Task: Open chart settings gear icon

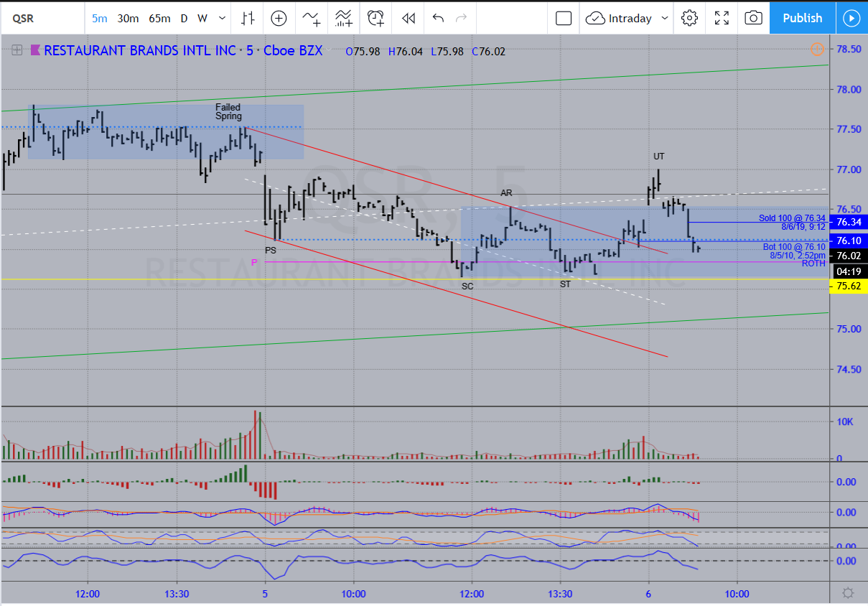Action: point(689,18)
